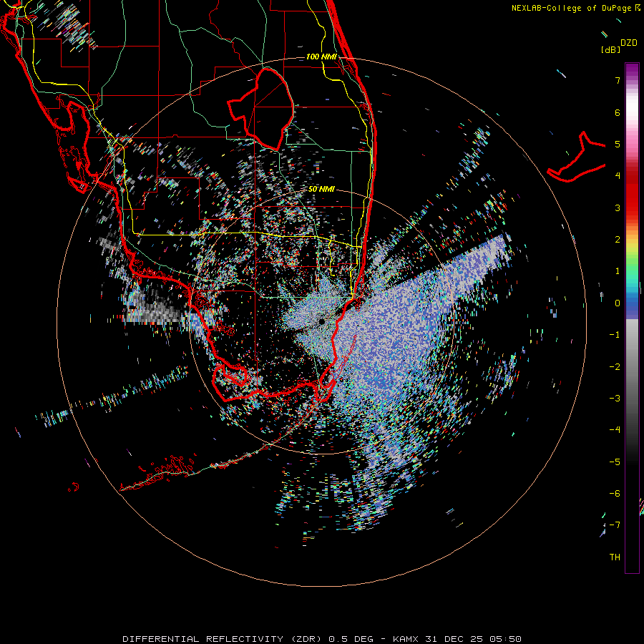
Task: Click scale value -6 on legend
Action: pos(615,494)
